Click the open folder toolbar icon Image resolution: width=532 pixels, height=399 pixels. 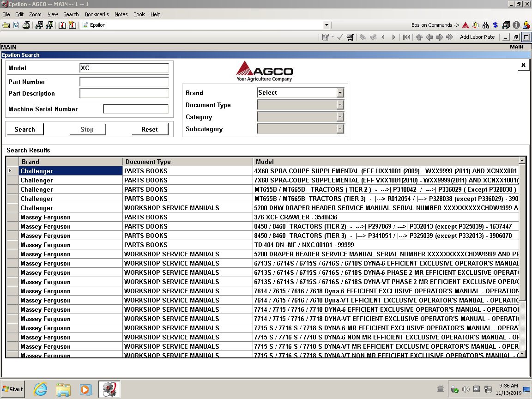coord(6,25)
